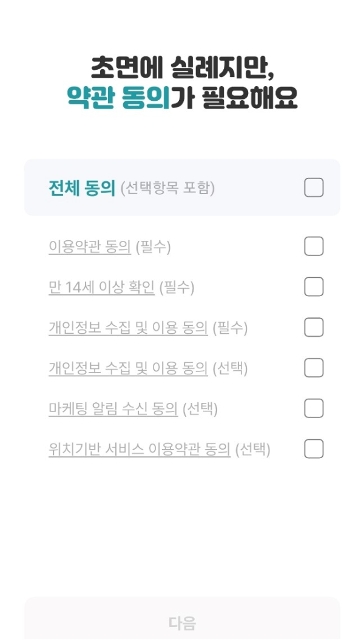Image resolution: width=364 pixels, height=639 pixels.
Task: Check the 이용약관 동의 (필수) checkbox
Action: 314,246
